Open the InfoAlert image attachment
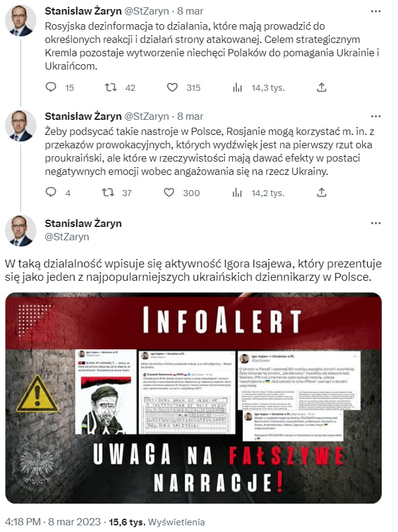398x532 pixels. point(194,398)
